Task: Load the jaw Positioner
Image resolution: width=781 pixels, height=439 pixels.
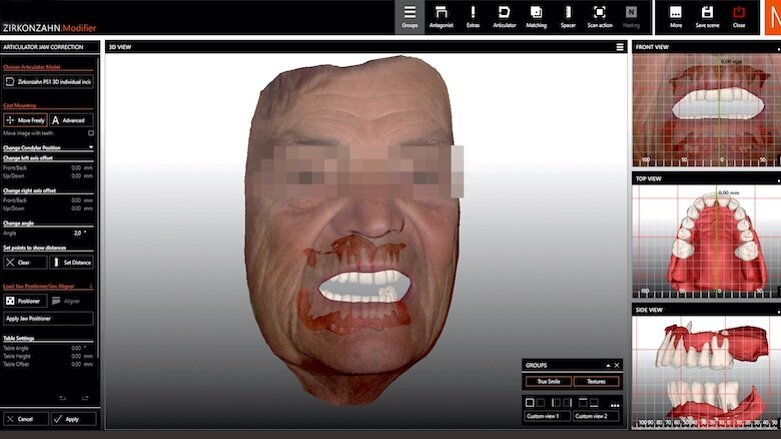Action: (25, 301)
